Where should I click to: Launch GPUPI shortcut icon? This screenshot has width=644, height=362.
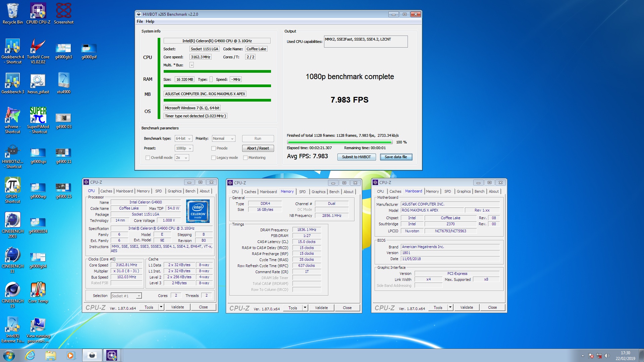pos(13,190)
